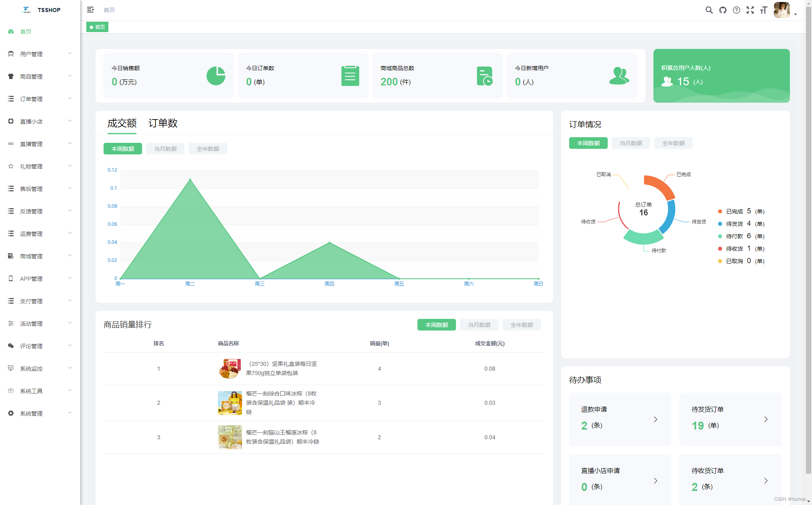Open the 待发货订单 pending card
Viewport: 812px width, 505px height.
[x=730, y=419]
